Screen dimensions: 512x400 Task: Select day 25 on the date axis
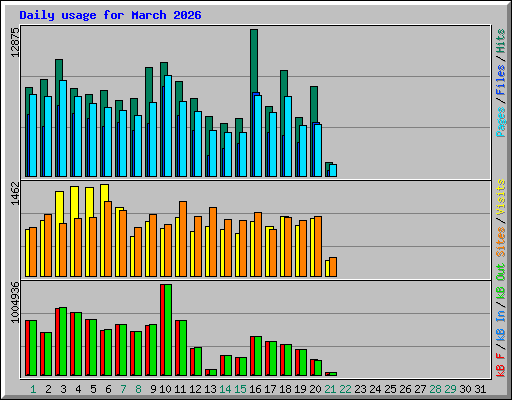coord(390,389)
